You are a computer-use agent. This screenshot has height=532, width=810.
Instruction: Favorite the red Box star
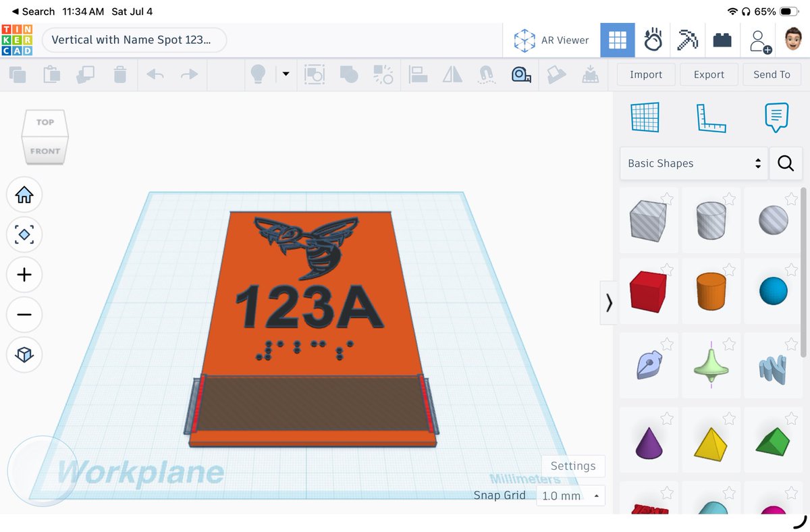[667, 269]
